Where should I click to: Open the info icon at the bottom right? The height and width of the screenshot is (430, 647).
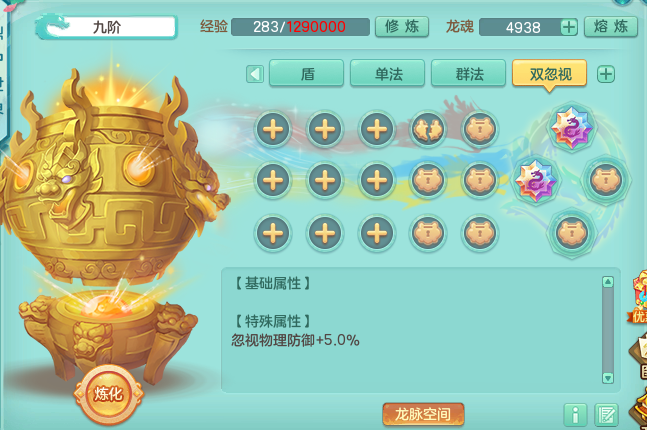coord(575,415)
